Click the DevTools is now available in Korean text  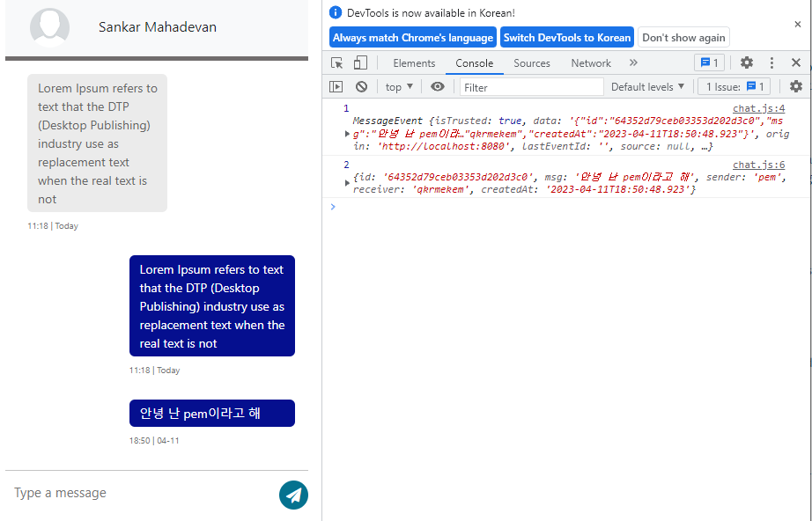431,13
